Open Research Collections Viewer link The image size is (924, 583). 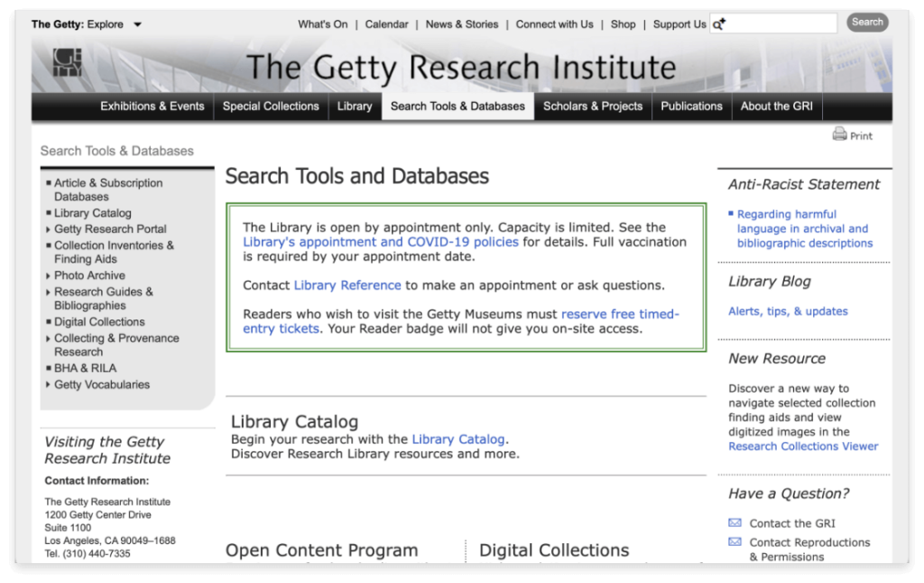[x=803, y=446]
